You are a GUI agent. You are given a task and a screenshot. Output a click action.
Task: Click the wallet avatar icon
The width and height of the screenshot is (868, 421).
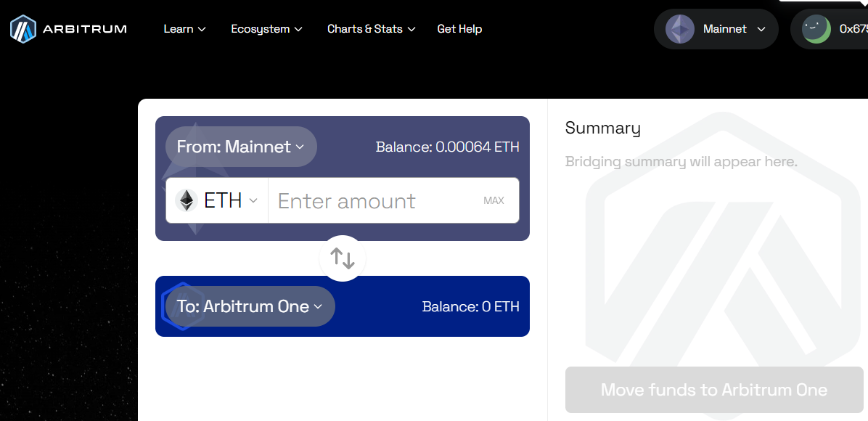tap(816, 29)
